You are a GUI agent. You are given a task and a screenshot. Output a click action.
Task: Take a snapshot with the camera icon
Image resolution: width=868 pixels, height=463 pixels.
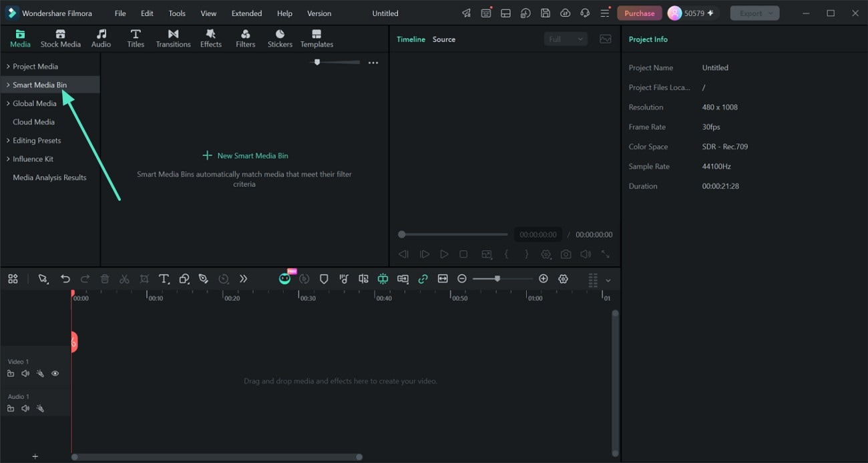566,254
